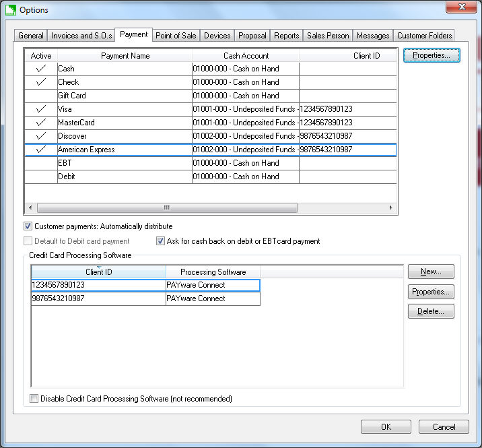This screenshot has width=482, height=448.
Task: Enable Disable Credit Card Processing Software checkbox
Action: pyautogui.click(x=34, y=399)
